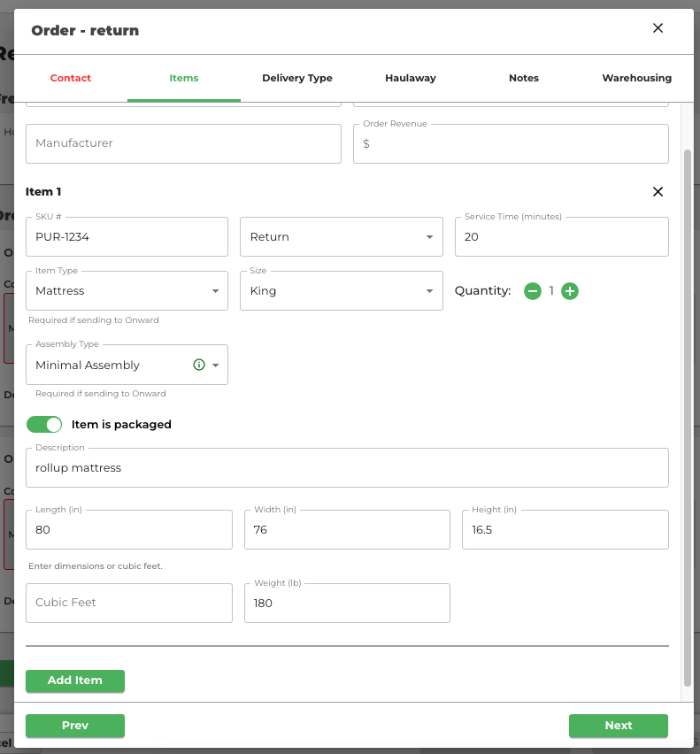Click the Assembly Type info icon
700x754 pixels.
[x=199, y=365]
